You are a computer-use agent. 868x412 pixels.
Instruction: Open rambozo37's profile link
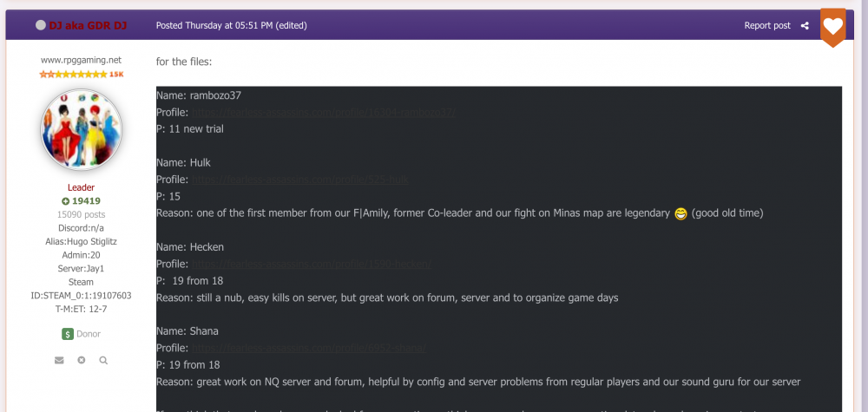(x=323, y=112)
